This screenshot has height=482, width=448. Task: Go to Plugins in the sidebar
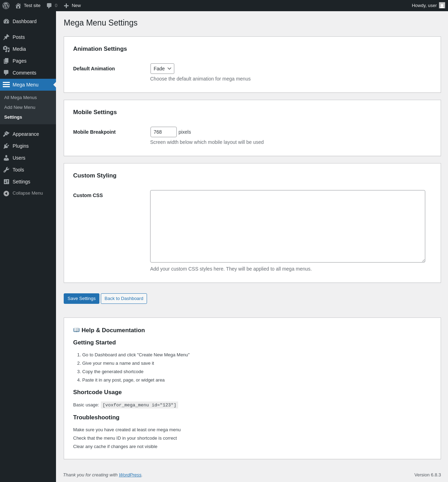[28, 146]
